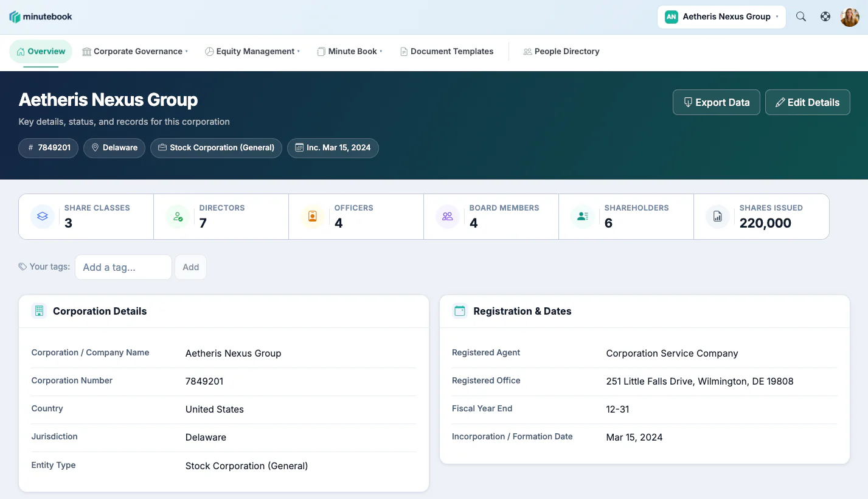The image size is (868, 499).
Task: Select Corporation Service Company text
Action: pyautogui.click(x=672, y=354)
